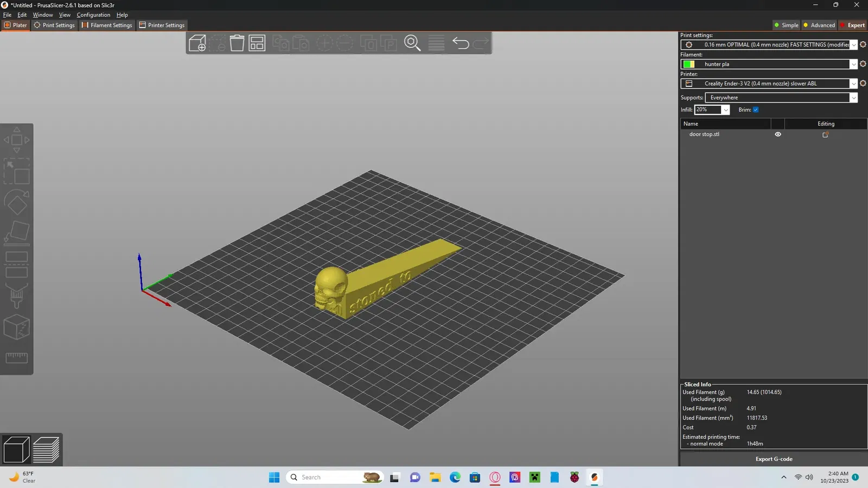Viewport: 868px width, 488px height.
Task: Select the Measure ruler tool
Action: [x=17, y=357]
